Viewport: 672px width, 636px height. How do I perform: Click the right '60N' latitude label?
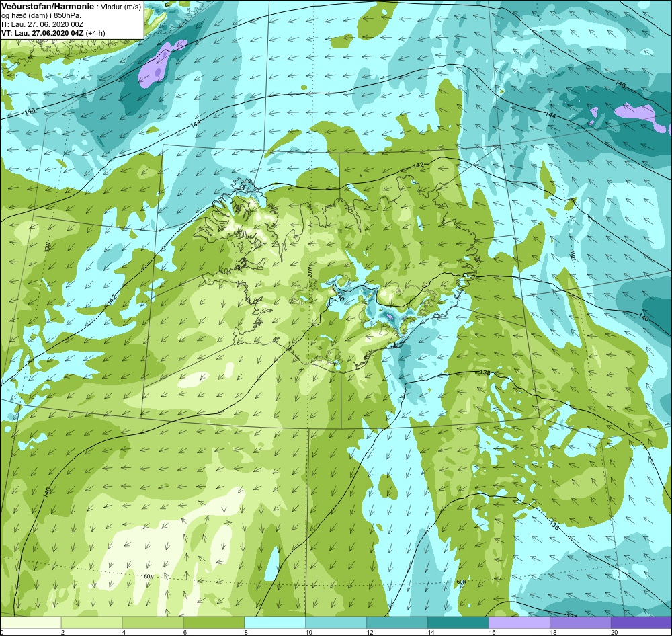click(x=461, y=582)
